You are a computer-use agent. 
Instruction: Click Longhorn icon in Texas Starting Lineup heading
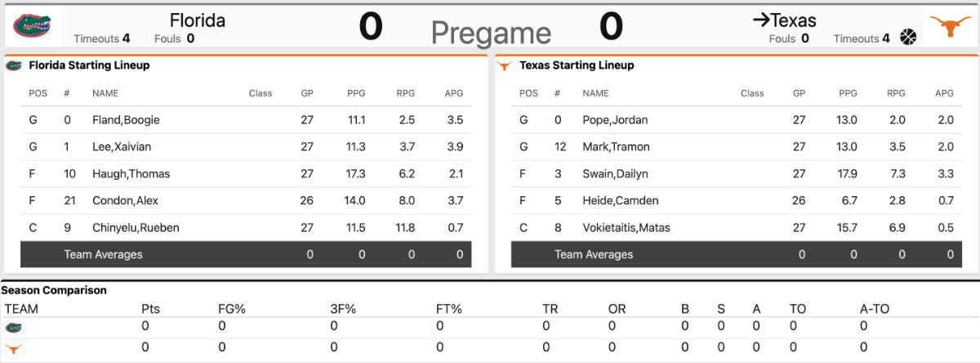coord(505,65)
